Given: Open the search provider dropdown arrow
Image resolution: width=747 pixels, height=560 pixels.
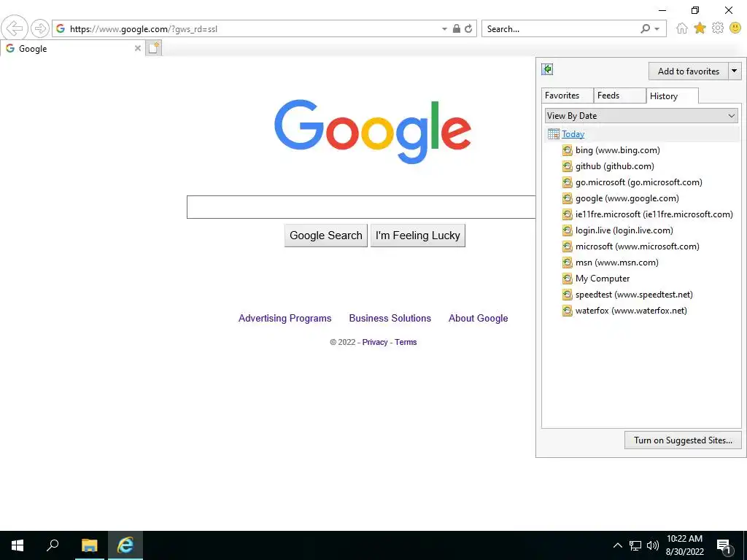Looking at the screenshot, I should pos(657,29).
